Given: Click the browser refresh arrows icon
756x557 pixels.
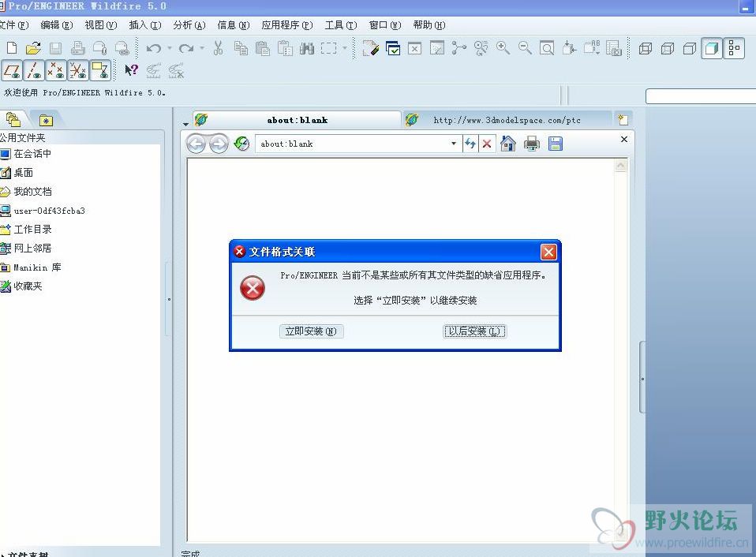Looking at the screenshot, I should [x=470, y=144].
